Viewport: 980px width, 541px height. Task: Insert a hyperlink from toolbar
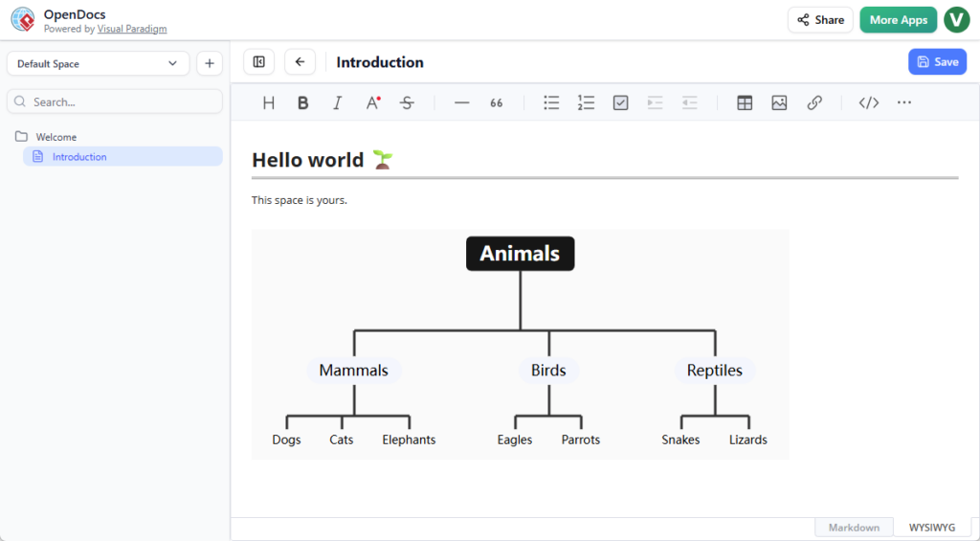814,102
